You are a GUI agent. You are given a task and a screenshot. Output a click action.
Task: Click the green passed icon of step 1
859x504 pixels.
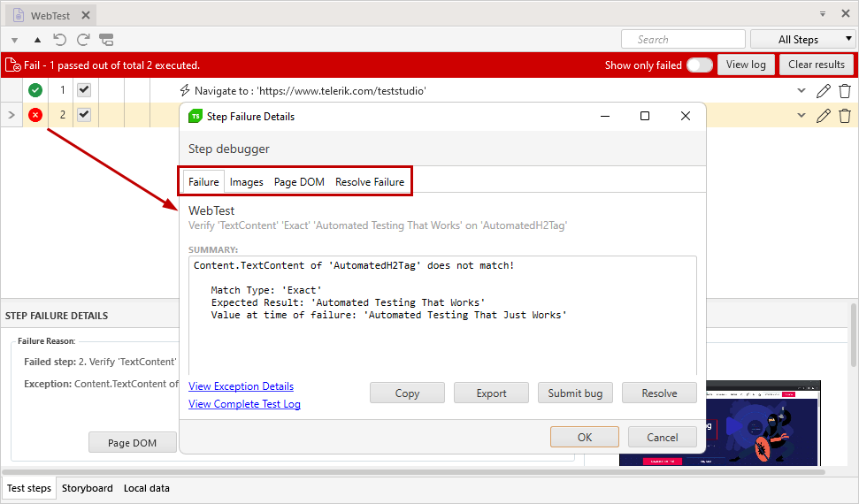[x=35, y=90]
